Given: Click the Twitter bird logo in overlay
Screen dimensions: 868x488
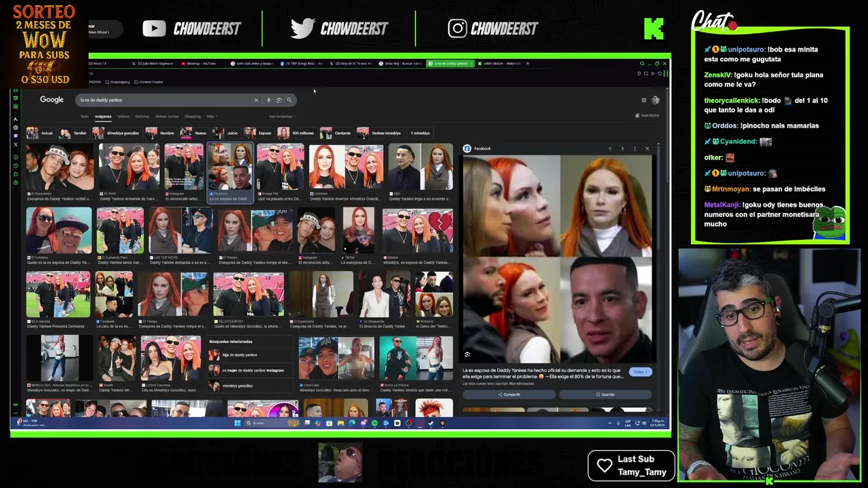Looking at the screenshot, I should click(302, 28).
